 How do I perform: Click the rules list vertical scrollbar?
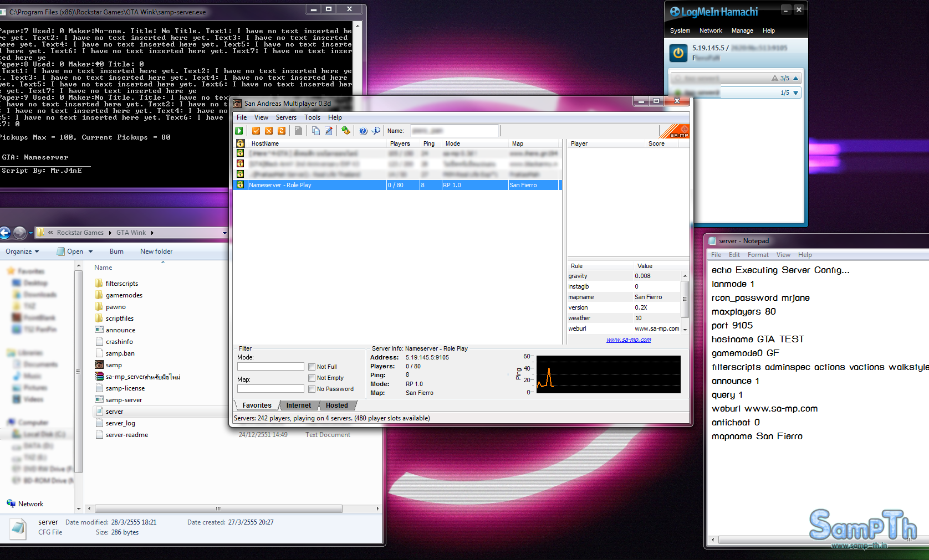pyautogui.click(x=685, y=302)
